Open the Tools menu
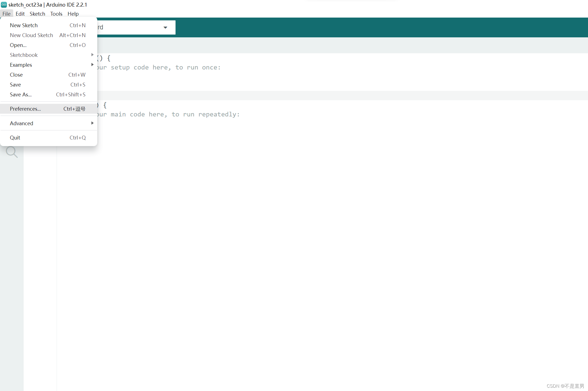 (56, 14)
